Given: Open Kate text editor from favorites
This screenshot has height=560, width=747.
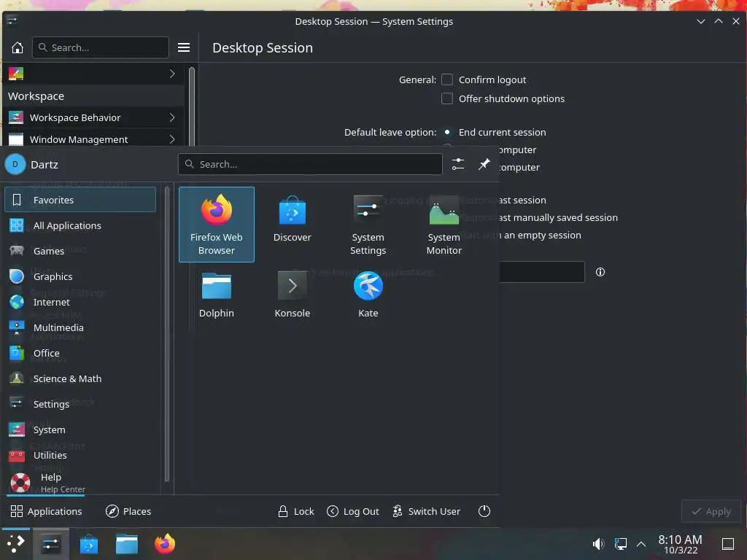Looking at the screenshot, I should [x=368, y=295].
